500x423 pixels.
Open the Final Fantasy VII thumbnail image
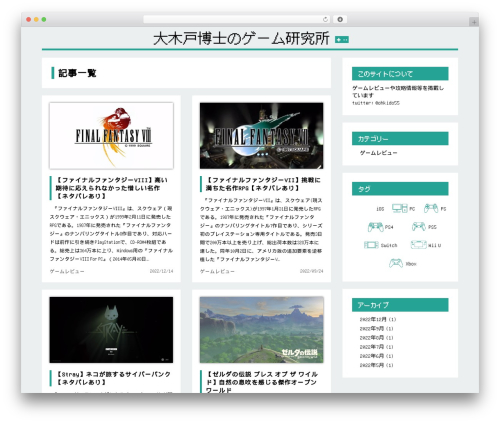pos(261,136)
